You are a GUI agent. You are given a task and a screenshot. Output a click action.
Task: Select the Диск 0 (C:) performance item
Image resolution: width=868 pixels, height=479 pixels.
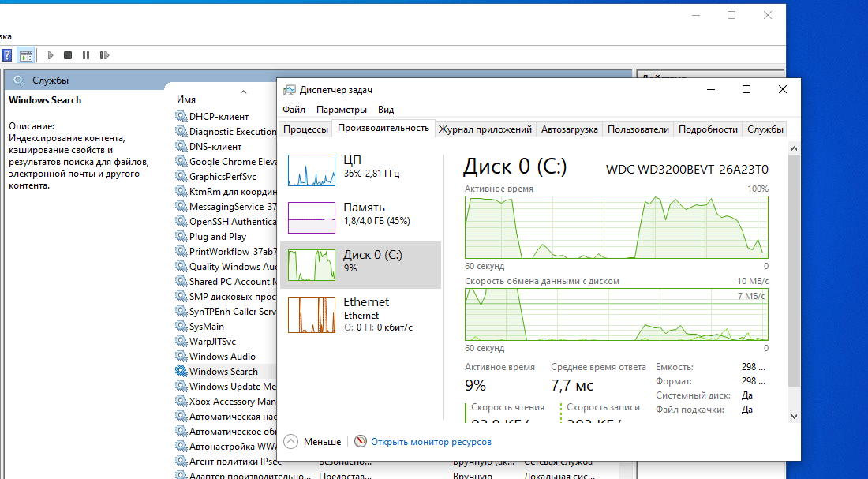(361, 264)
